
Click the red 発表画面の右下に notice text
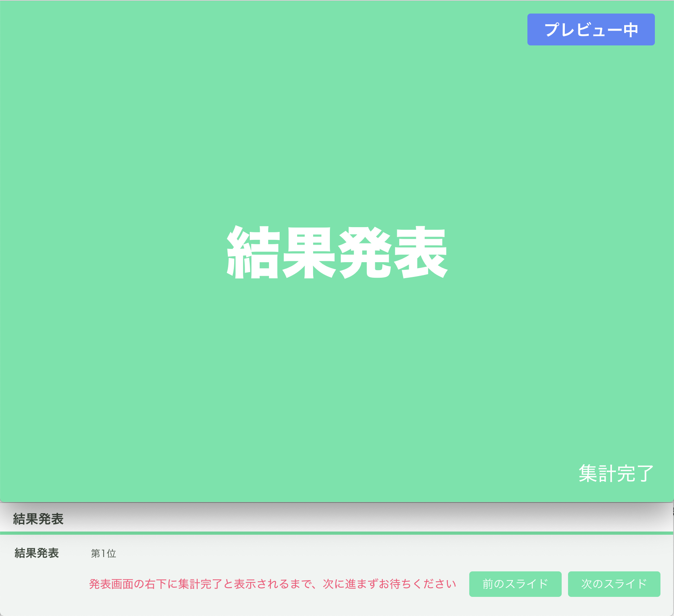[x=272, y=584]
